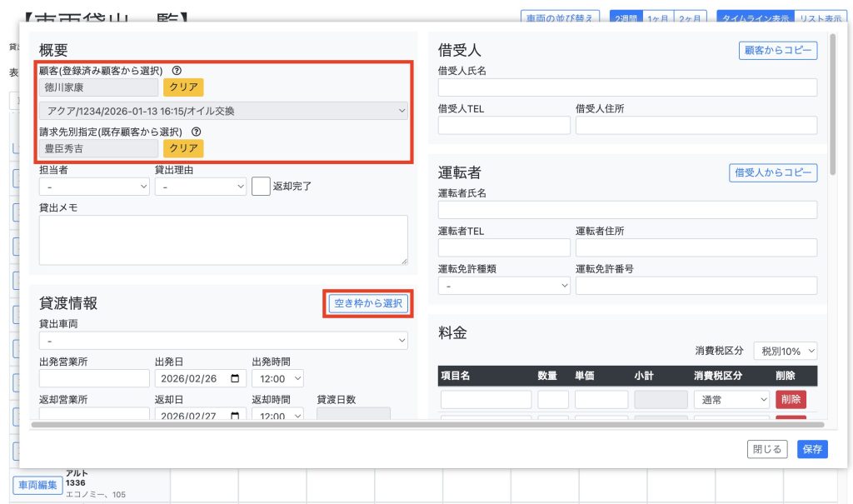Expand the 貸出車両 vehicle dropdown
Image resolution: width=853 pixels, height=504 pixels.
tap(223, 341)
